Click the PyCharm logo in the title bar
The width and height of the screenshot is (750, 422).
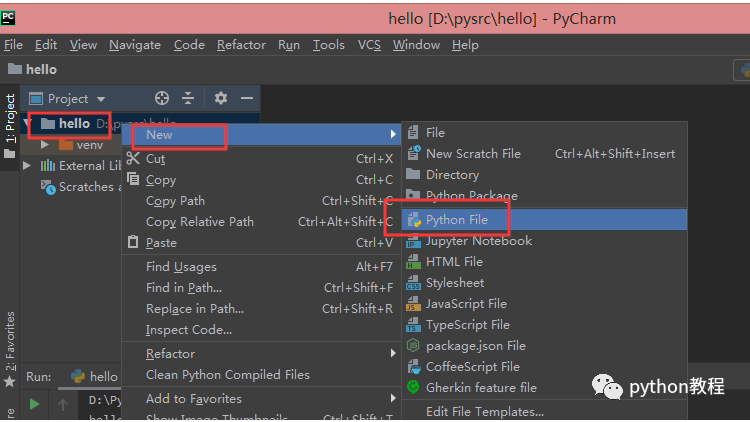tap(8, 18)
